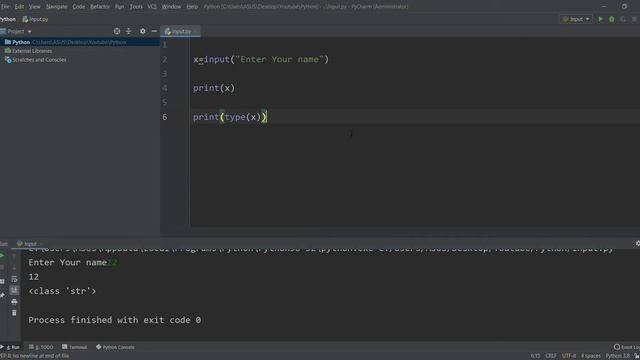This screenshot has width=640, height=360.
Task: Hide the Project panel with minus icon
Action: click(x=154, y=31)
